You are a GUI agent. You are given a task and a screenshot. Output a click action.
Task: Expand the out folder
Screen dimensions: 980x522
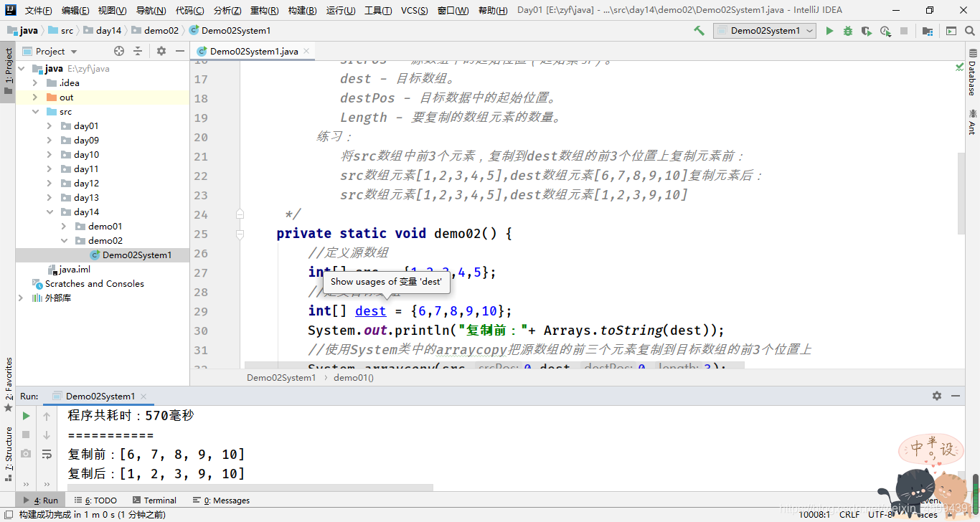(35, 98)
